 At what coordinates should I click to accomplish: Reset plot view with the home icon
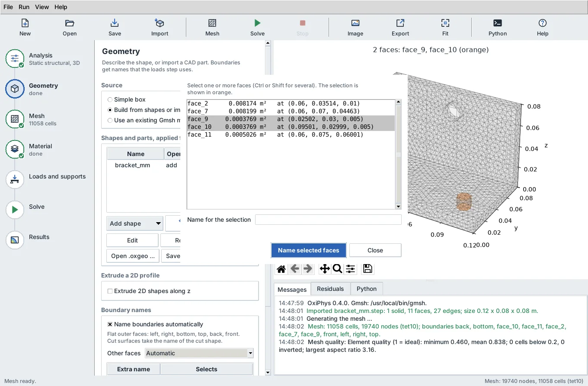(x=281, y=269)
